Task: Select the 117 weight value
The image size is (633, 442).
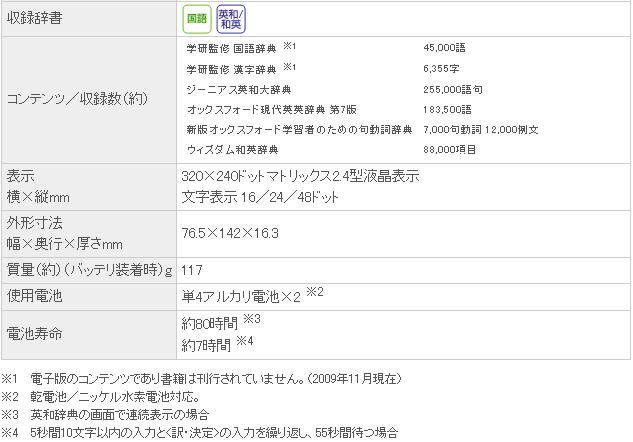Action: coord(192,270)
